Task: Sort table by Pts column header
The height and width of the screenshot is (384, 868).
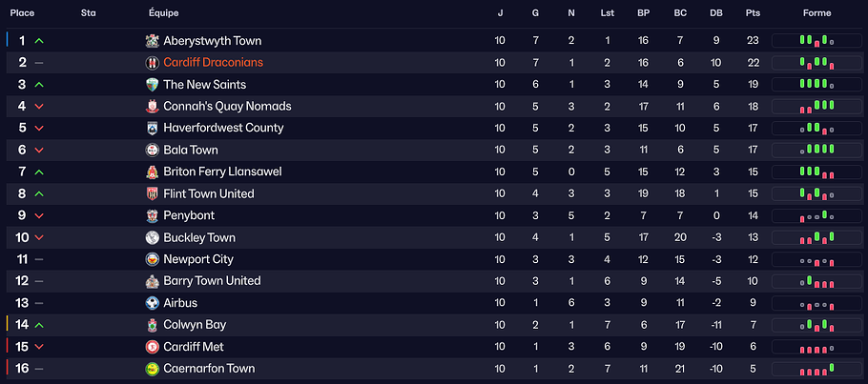Action: [x=751, y=13]
